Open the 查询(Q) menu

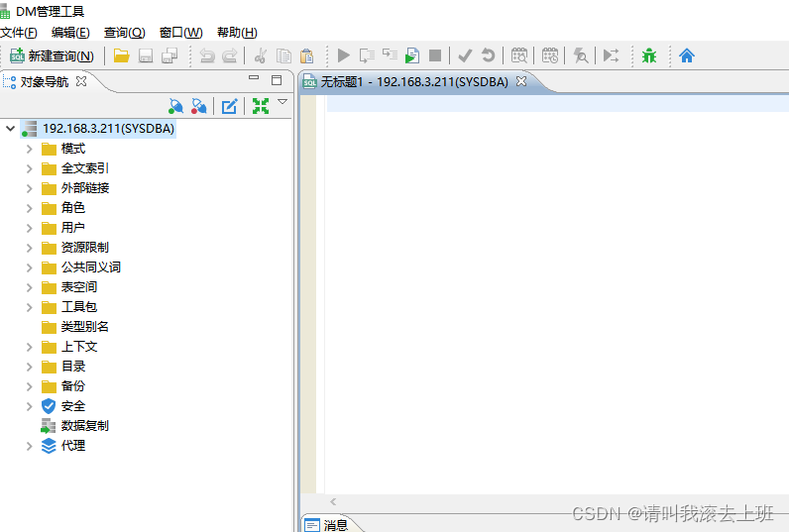[124, 33]
